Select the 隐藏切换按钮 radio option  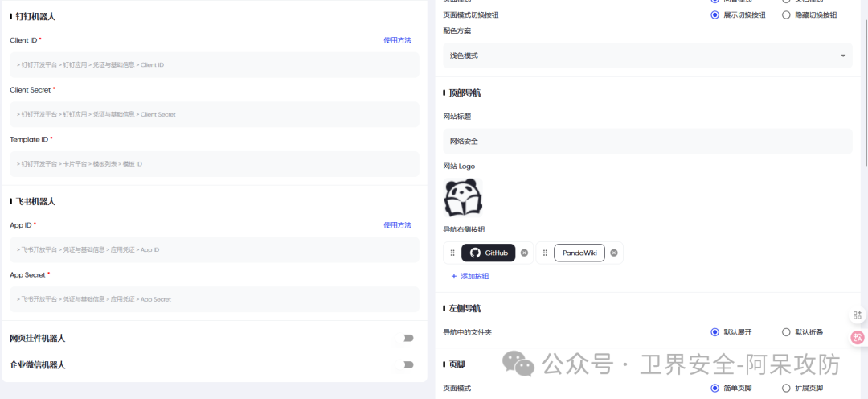(x=786, y=15)
